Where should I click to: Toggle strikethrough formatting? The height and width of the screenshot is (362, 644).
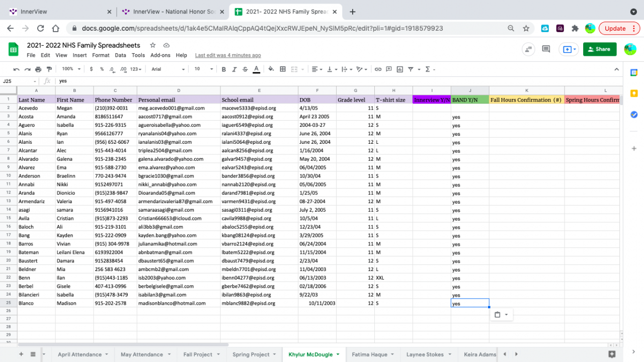tap(245, 69)
